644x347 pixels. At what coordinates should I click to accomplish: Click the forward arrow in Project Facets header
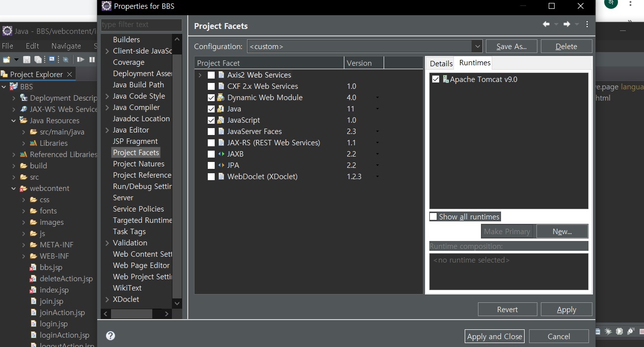[x=566, y=24]
